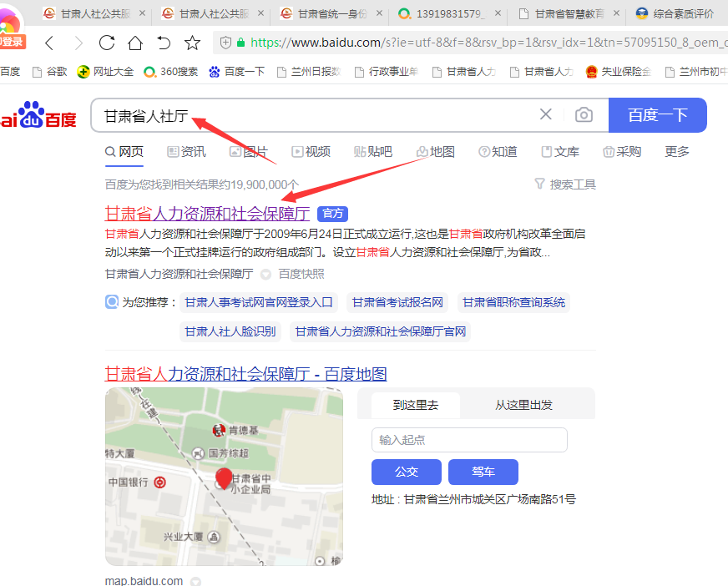The height and width of the screenshot is (586, 728).
Task: Click the Baidu logo
Action: [38, 114]
